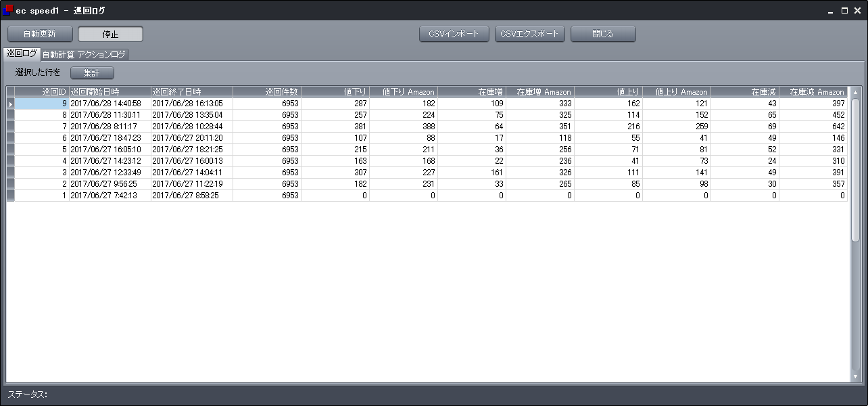Viewport: 868px width, 406px height.
Task: Switch to the 自動計算 アクションログ tab
Action: tap(84, 54)
